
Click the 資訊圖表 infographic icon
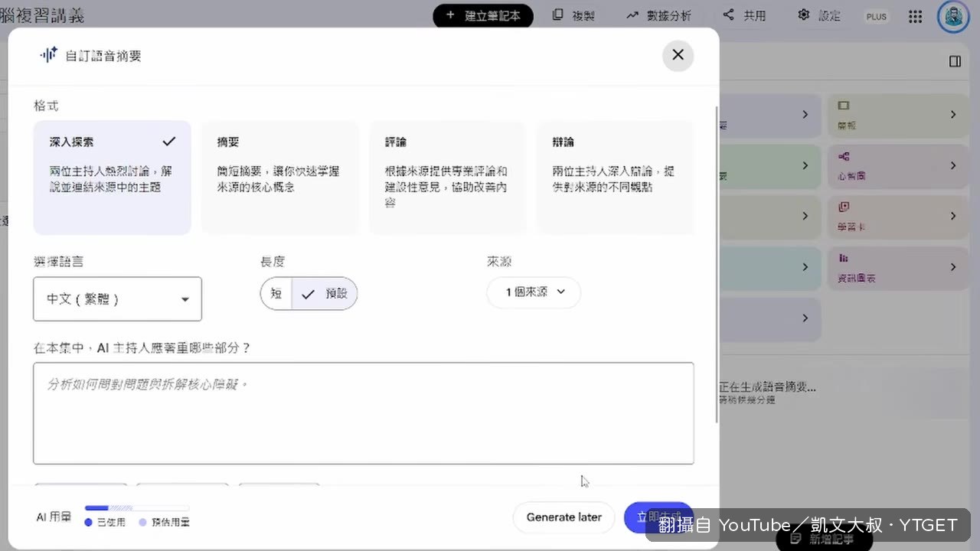point(844,258)
